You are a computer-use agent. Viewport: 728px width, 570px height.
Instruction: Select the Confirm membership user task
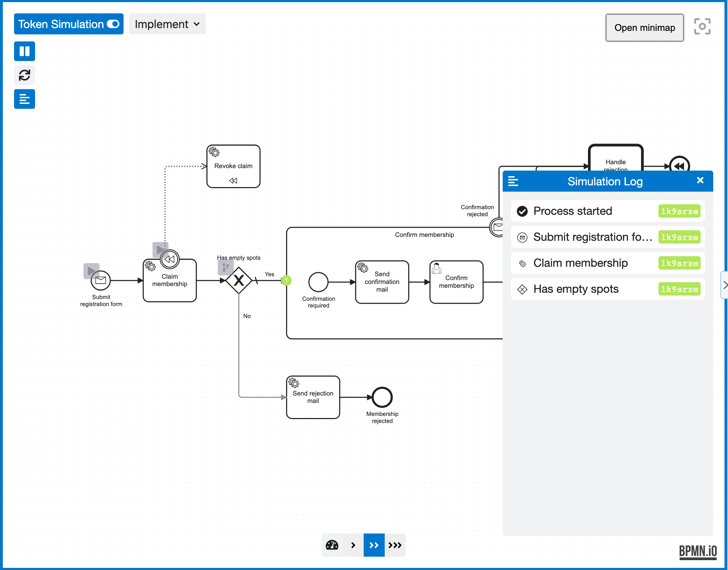456,282
